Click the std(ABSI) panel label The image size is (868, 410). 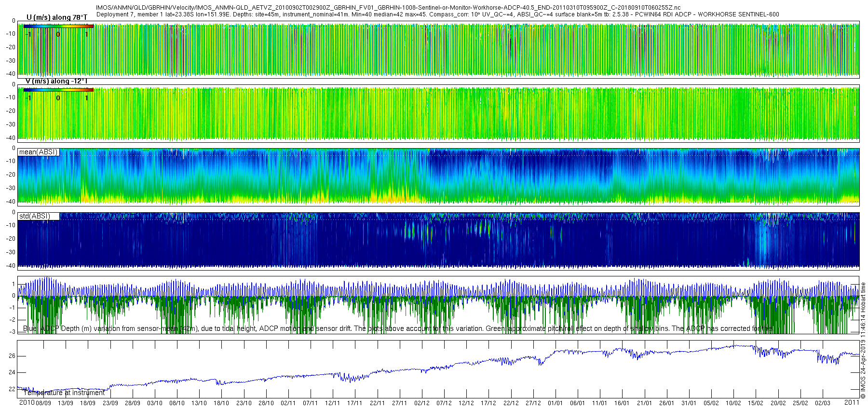click(35, 216)
